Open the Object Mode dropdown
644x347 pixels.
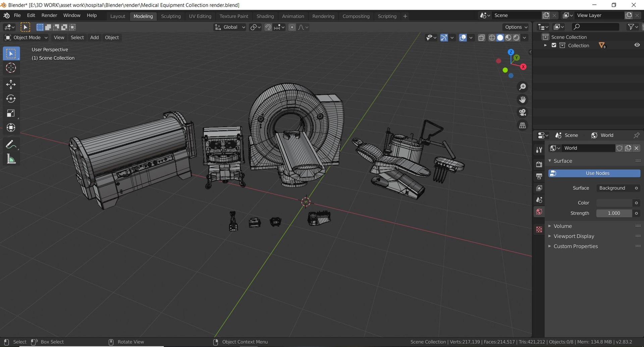click(x=26, y=38)
